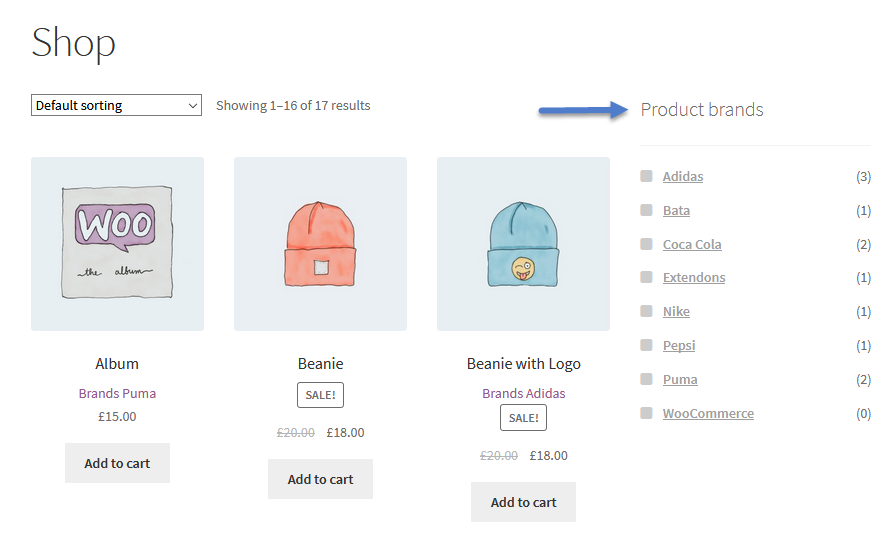Tick the Extendons brand checkbox
The image size is (881, 550).
coord(646,277)
